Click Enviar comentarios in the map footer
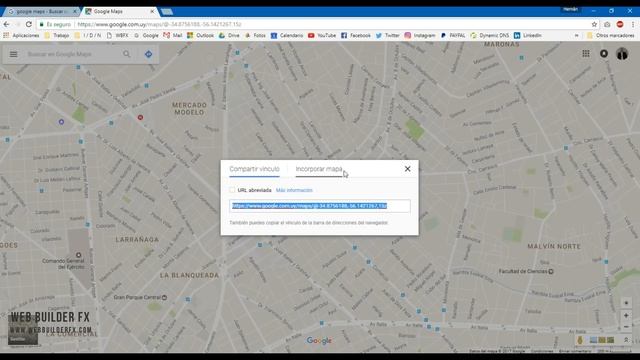Screen dimensions: 640x360 click(x=575, y=351)
